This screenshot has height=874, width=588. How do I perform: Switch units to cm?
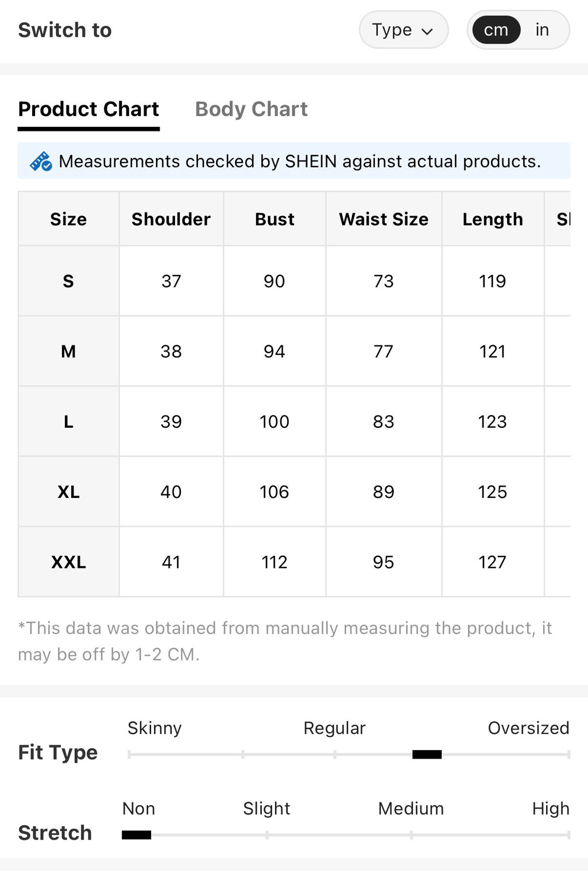[x=496, y=30]
